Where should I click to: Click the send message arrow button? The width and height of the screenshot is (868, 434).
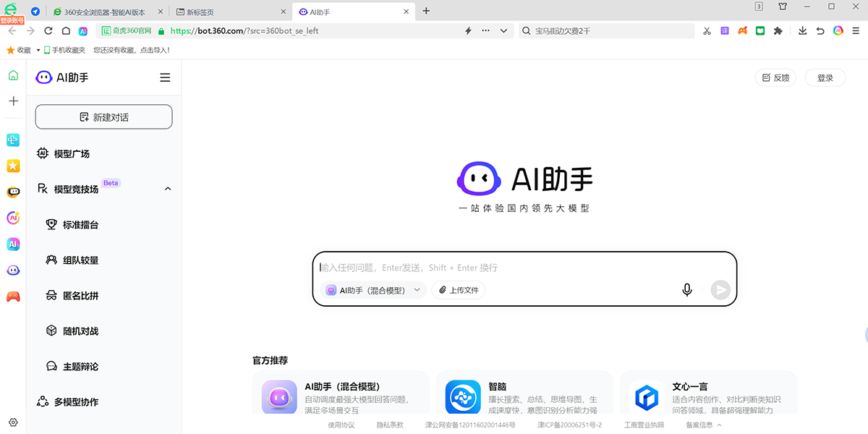pyautogui.click(x=720, y=289)
